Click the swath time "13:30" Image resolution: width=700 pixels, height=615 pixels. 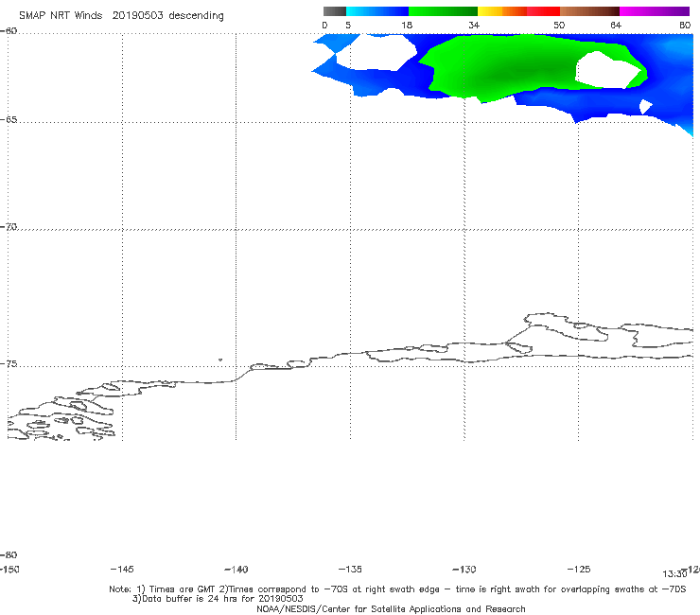pyautogui.click(x=674, y=574)
